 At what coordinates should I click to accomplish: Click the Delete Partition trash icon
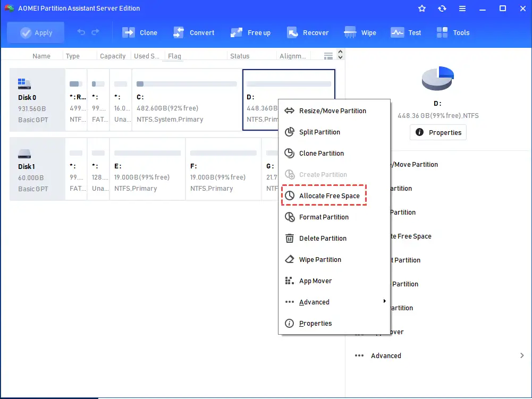coord(290,238)
